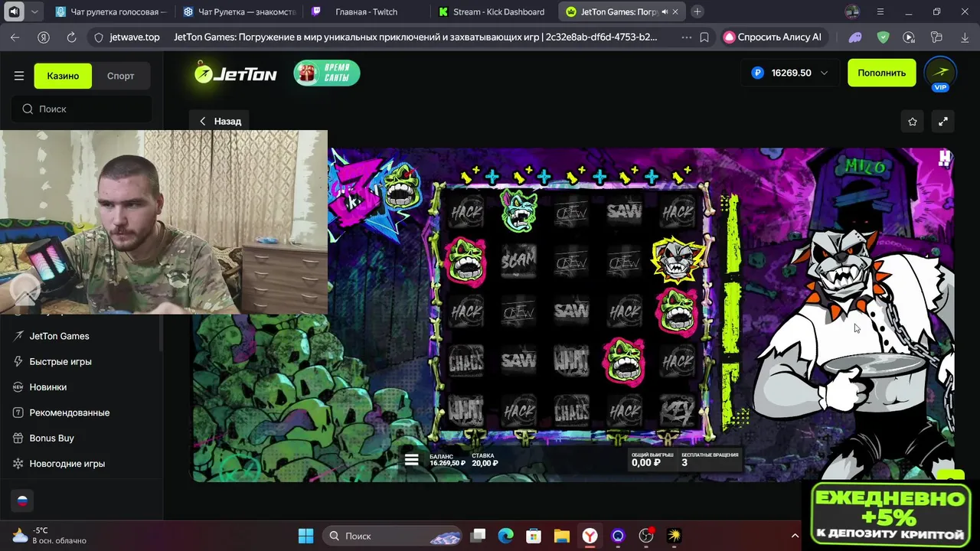Open Рекомендованные sidebar category
This screenshot has width=980, height=551.
tap(69, 412)
